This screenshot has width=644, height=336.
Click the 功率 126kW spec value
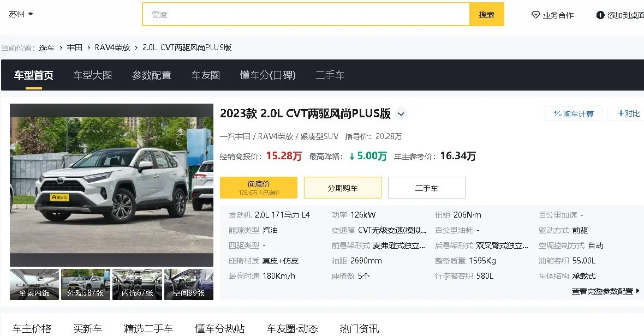coord(363,215)
